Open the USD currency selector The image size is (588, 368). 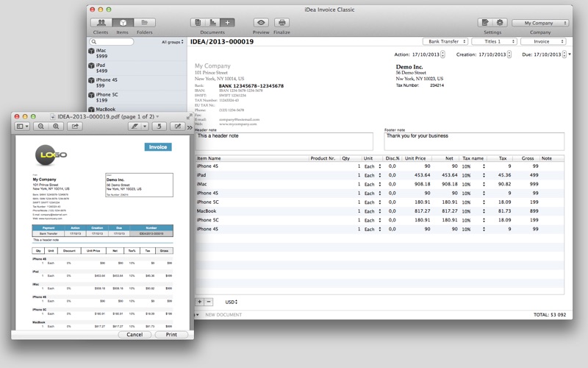232,302
